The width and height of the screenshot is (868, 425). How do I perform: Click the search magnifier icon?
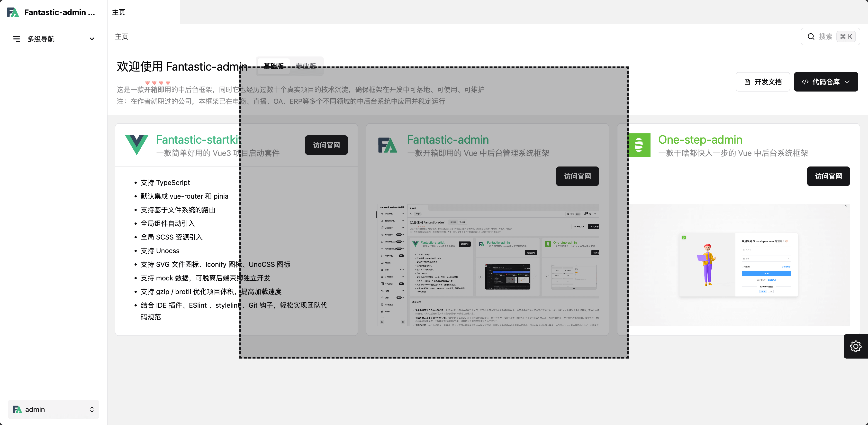pos(811,37)
